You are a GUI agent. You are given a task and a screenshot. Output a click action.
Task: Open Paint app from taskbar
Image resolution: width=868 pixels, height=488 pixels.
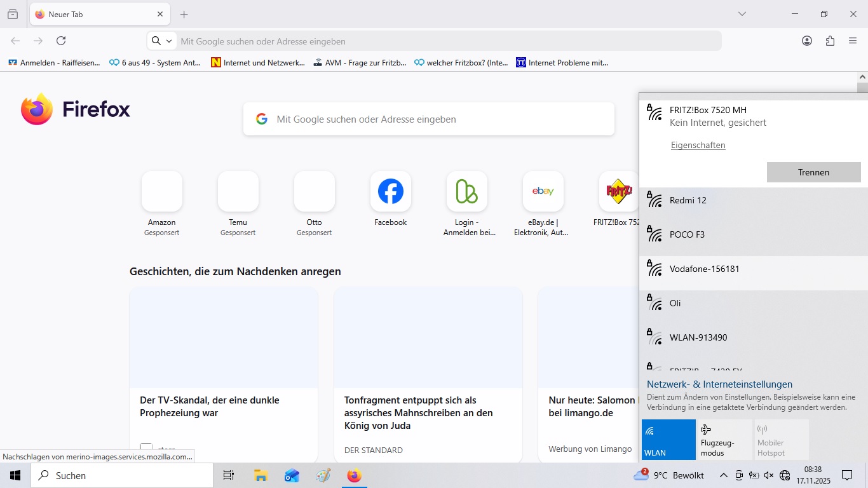pyautogui.click(x=323, y=475)
